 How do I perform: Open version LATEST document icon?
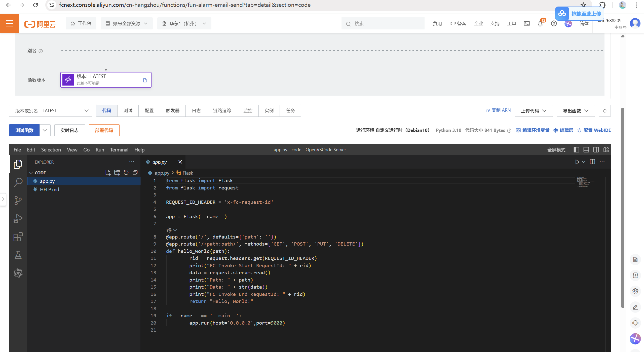coord(145,80)
